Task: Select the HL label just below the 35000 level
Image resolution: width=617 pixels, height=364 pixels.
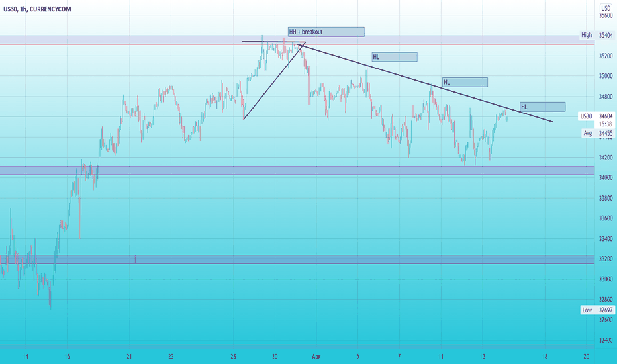Action: pos(465,82)
